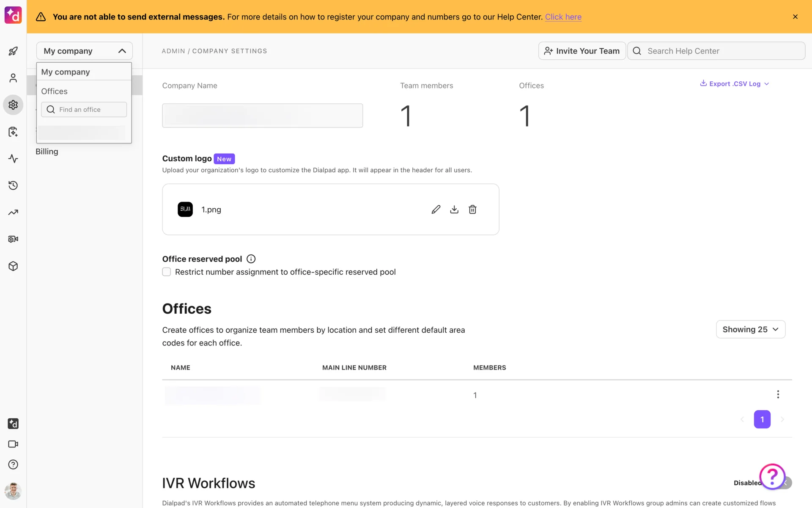Click the activity pulse icon in the sidebar
812x508 pixels.
pos(13,159)
